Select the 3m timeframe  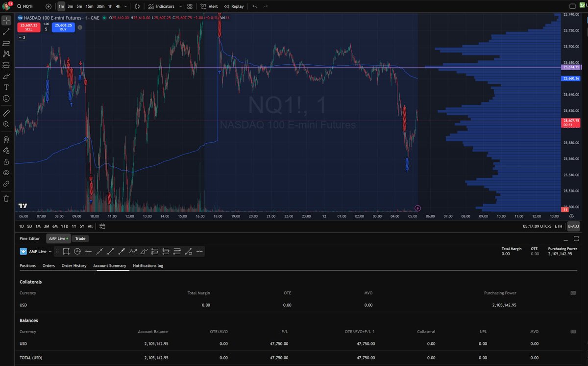(x=70, y=6)
